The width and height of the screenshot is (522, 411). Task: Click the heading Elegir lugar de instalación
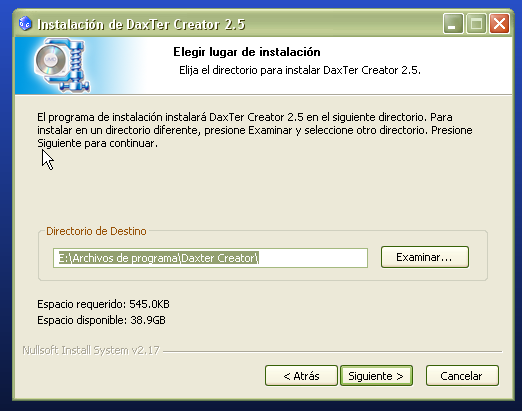(247, 52)
